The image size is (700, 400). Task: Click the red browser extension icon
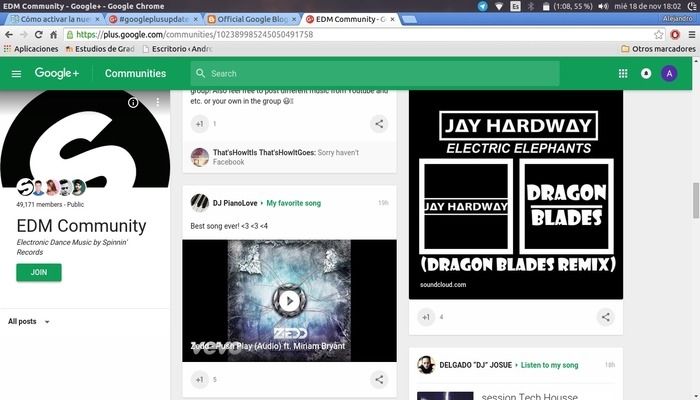[x=675, y=34]
